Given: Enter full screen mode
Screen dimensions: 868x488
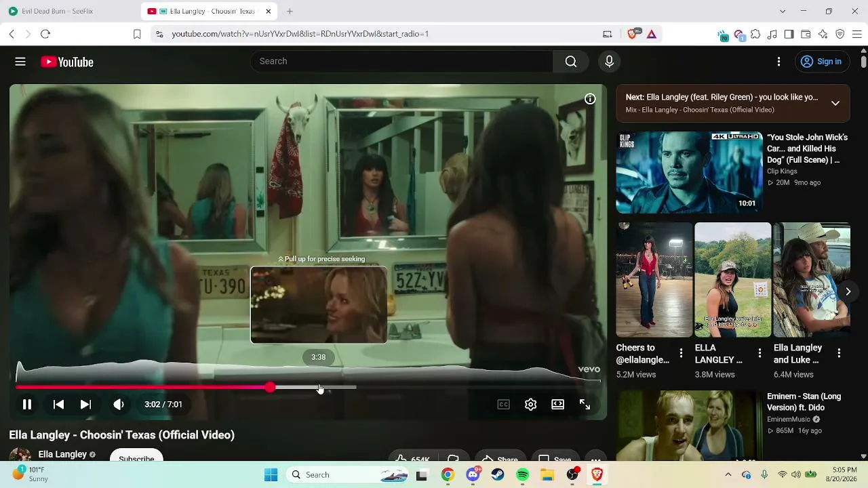Looking at the screenshot, I should [x=585, y=405].
